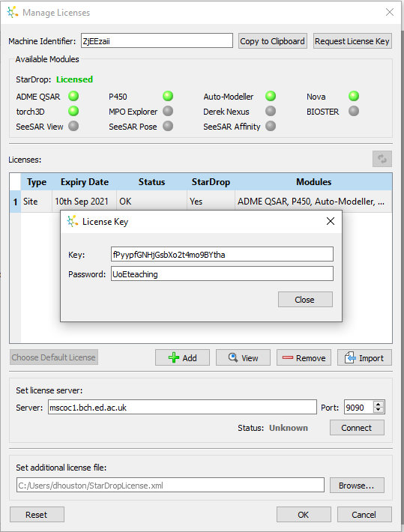Select row 1 header in licenses table
The height and width of the screenshot is (532, 404).
[15, 202]
